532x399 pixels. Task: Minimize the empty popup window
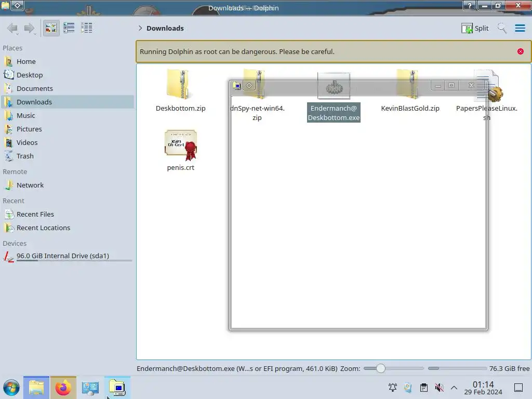(438, 85)
